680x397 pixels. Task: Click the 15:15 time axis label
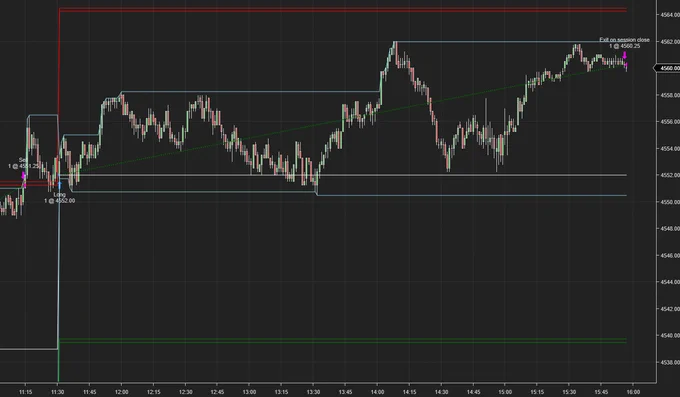click(x=537, y=392)
